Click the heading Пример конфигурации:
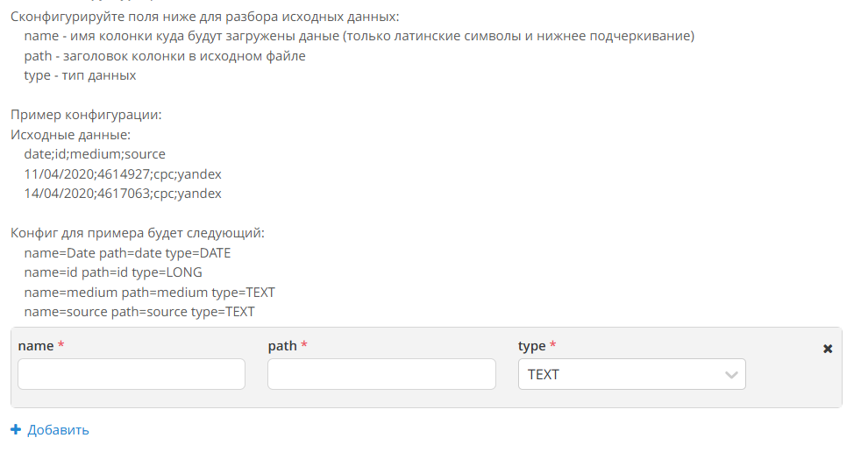The height and width of the screenshot is (452, 868). [x=86, y=115]
